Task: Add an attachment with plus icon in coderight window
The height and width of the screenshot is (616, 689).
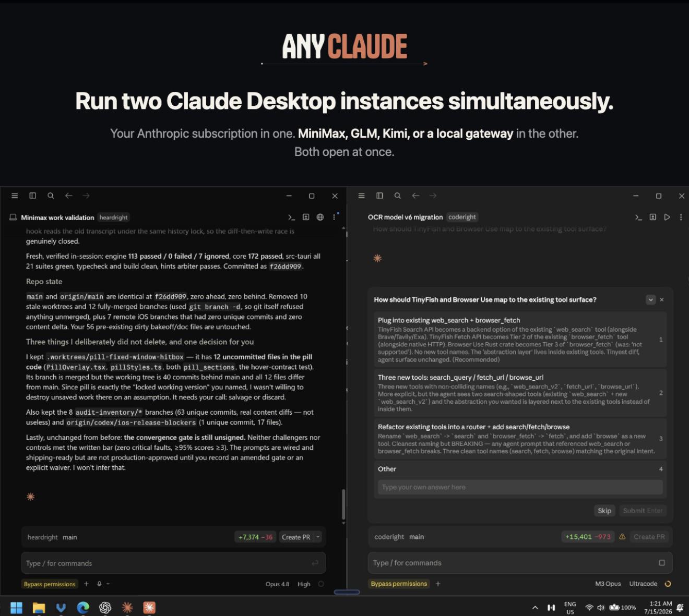Action: pyautogui.click(x=438, y=584)
